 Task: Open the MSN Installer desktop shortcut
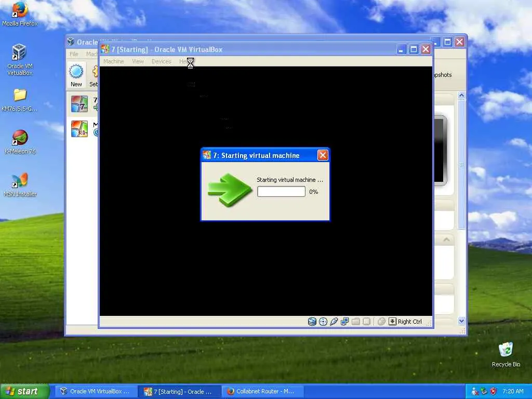click(x=20, y=185)
